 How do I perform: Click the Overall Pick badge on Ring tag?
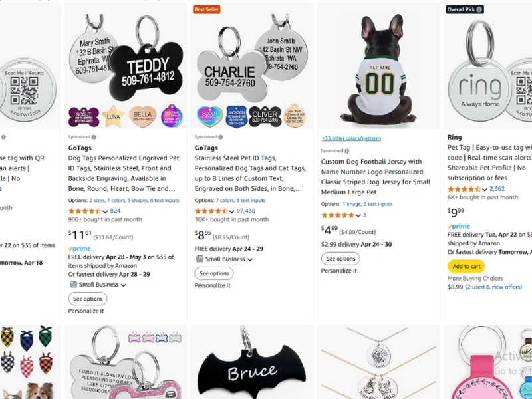(x=465, y=10)
